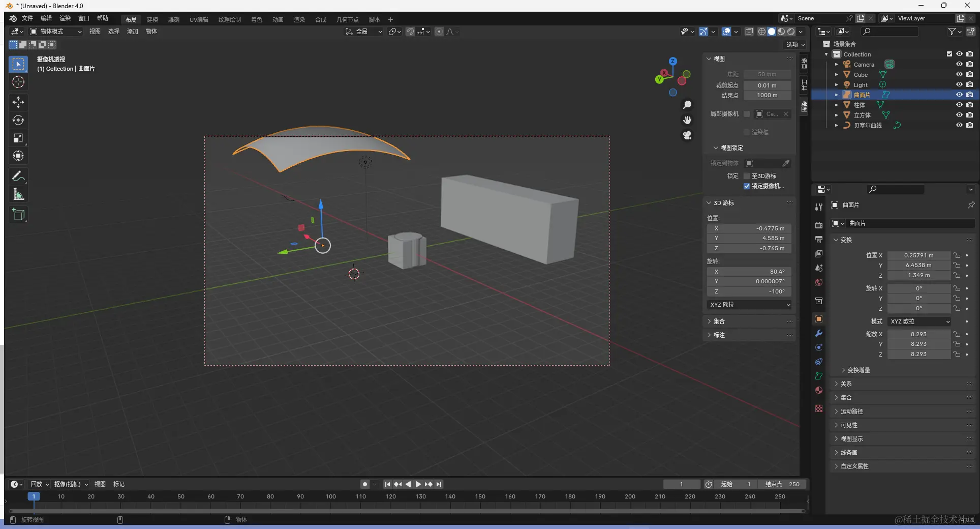Screen dimensions: 980x529
Task: Disable the 锁定摄像机 checkbox
Action: click(x=747, y=186)
